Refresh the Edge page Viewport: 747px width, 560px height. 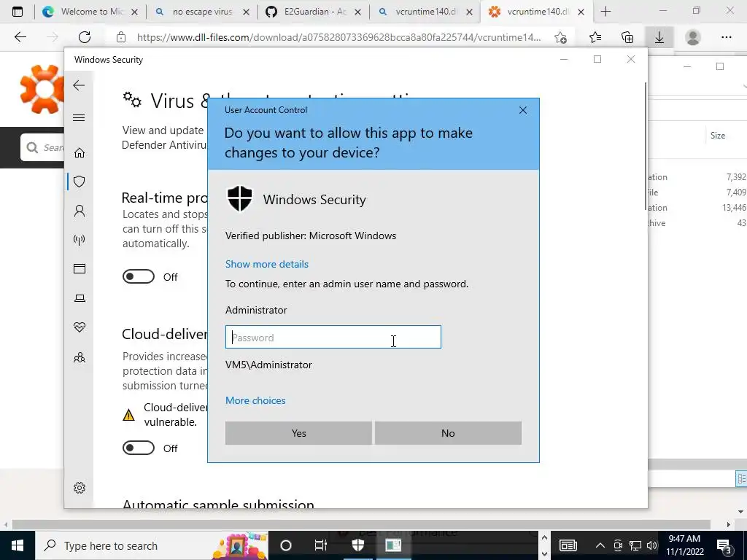85,37
